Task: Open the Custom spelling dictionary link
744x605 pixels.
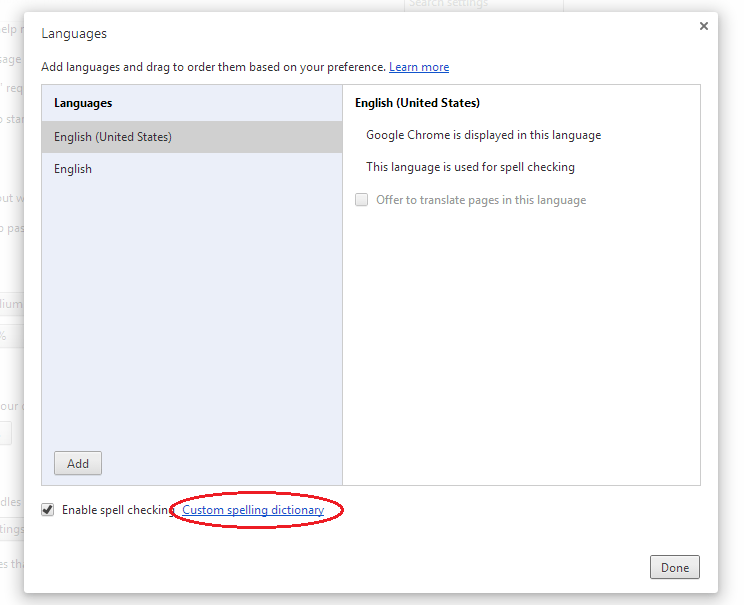Action: [x=253, y=510]
